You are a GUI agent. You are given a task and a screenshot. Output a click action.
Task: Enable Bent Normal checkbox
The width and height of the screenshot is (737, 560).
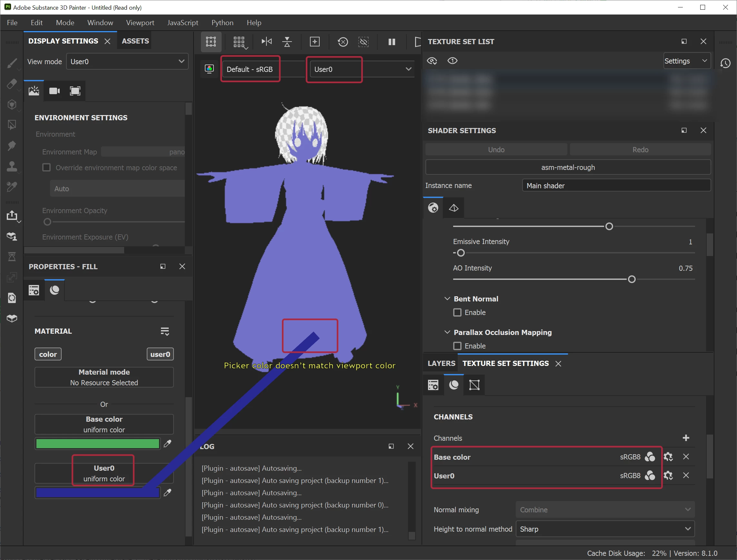(457, 312)
